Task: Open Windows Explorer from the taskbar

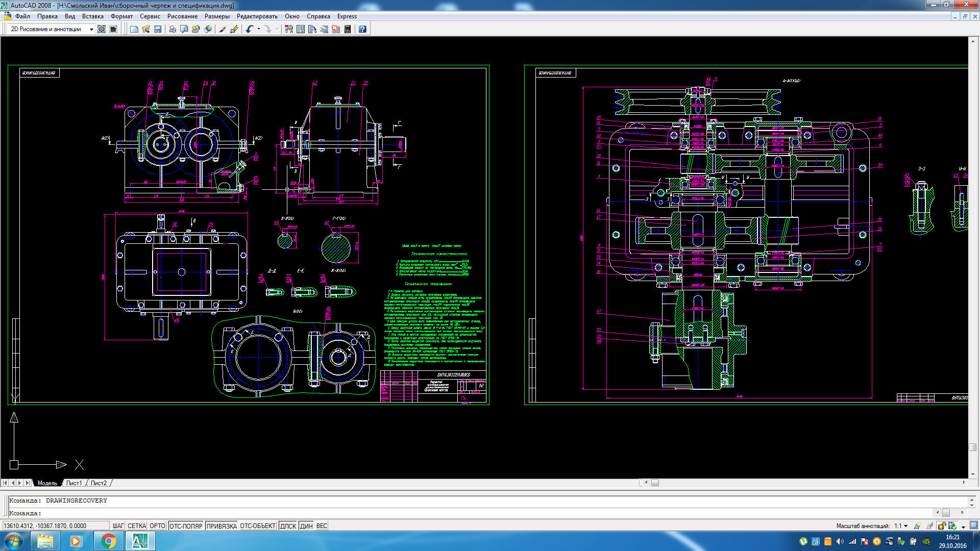Action: [45, 541]
